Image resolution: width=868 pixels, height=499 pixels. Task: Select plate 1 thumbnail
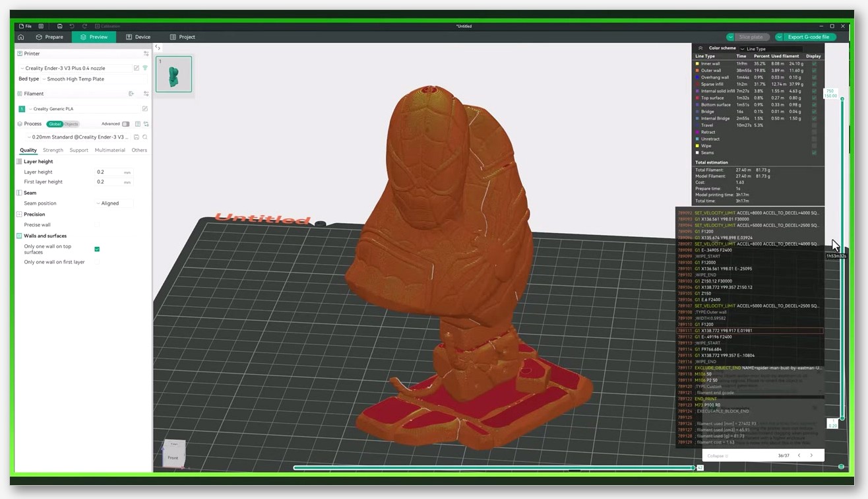[x=174, y=74]
